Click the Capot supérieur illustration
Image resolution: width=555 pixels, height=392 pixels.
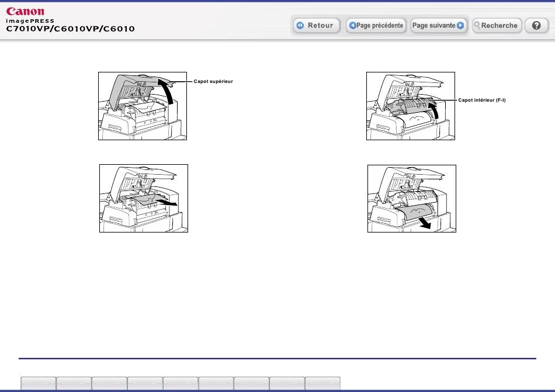click(x=143, y=106)
